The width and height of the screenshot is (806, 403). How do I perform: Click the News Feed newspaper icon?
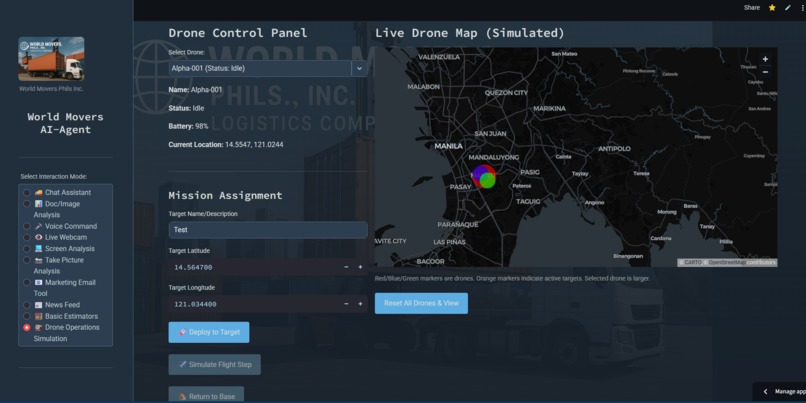[39, 305]
